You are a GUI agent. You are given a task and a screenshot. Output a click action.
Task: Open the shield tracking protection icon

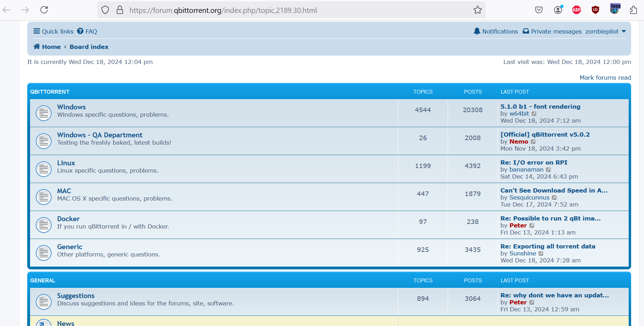(x=105, y=10)
